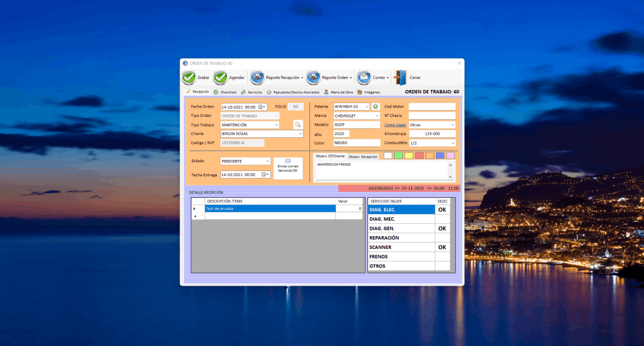Click into the Cod Motor input field

(432, 107)
